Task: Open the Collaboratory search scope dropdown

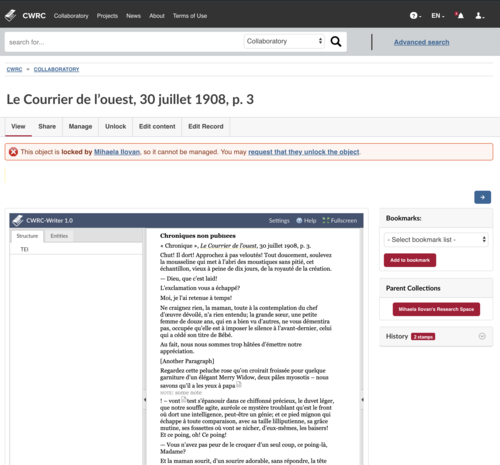Action: (x=284, y=41)
